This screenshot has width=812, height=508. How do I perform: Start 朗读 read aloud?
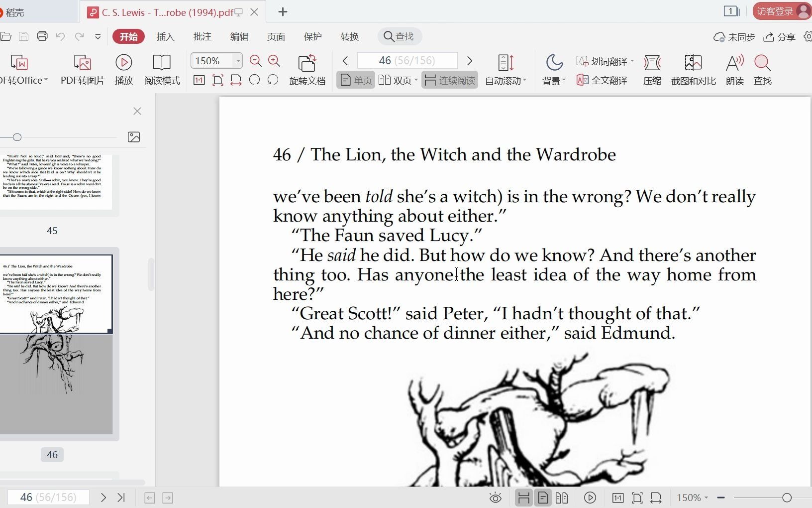click(734, 70)
